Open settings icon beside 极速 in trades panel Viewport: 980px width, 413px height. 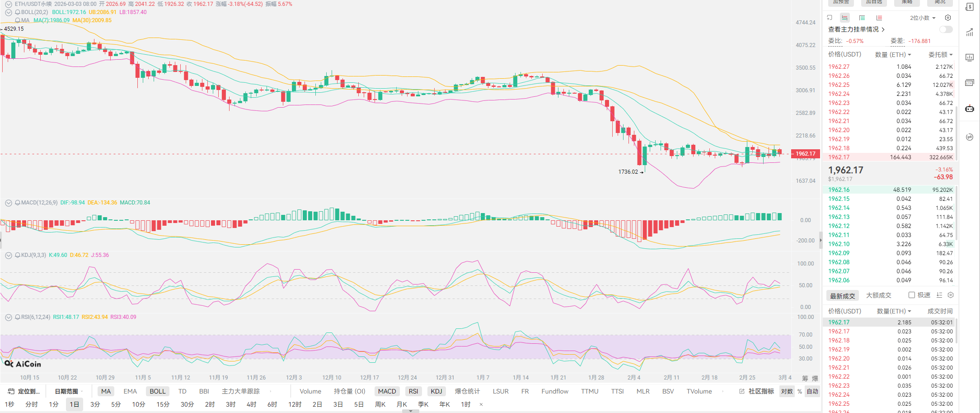[x=951, y=295]
